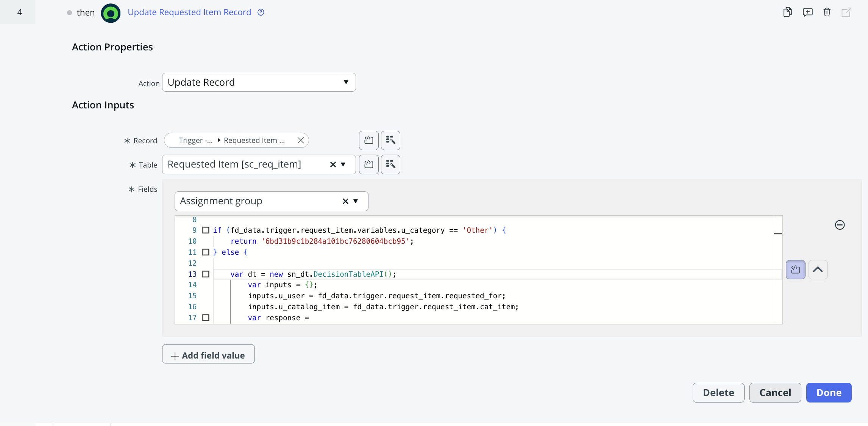Click the Update Requested Item Record link
Viewport: 868px width, 426px height.
click(189, 12)
